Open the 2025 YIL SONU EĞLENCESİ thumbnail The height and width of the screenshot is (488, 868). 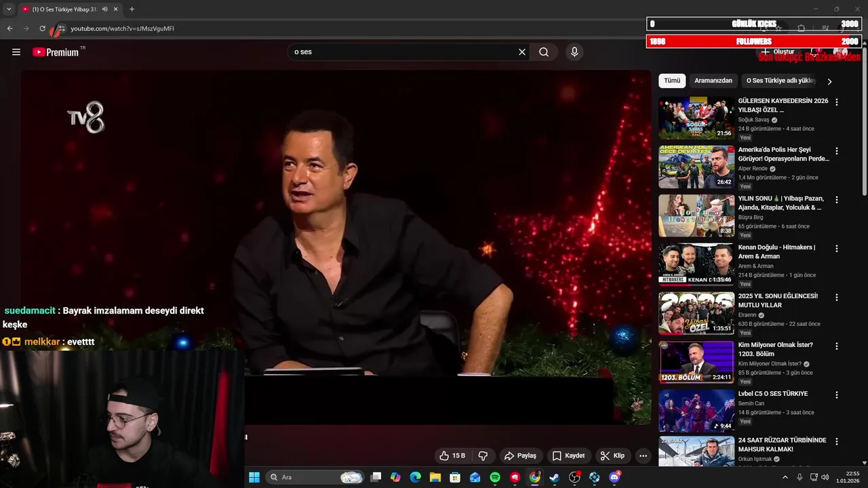click(x=696, y=313)
